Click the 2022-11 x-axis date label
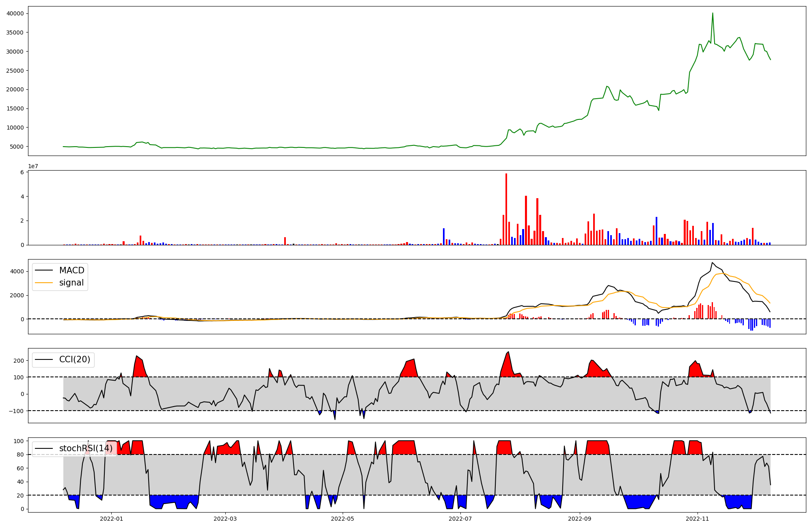The height and width of the screenshot is (528, 812). coord(698,519)
